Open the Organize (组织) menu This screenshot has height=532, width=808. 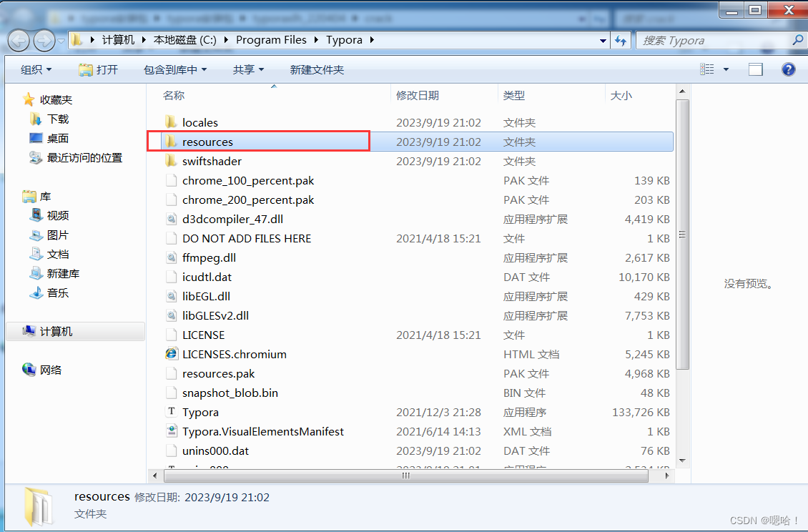[x=36, y=69]
